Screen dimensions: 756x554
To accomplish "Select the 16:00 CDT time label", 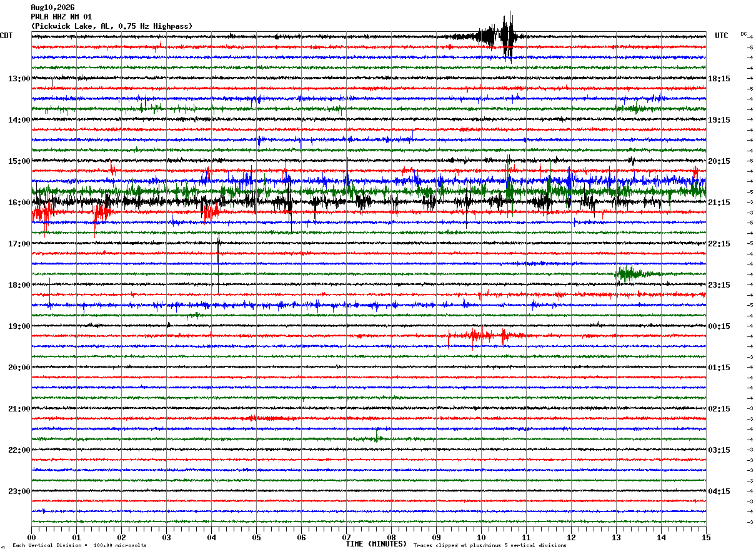I will coord(19,203).
